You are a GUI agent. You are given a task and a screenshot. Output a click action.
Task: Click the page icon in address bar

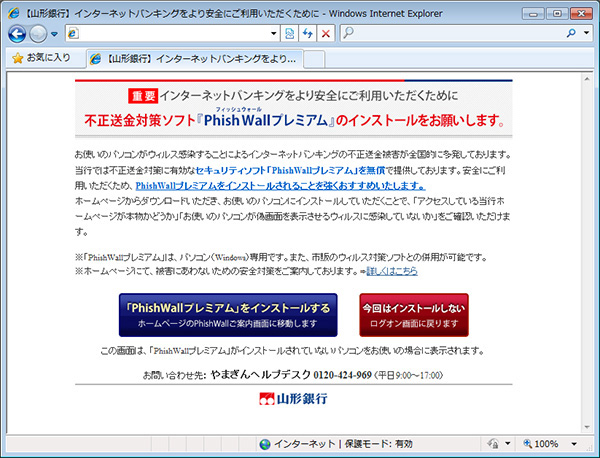pyautogui.click(x=73, y=34)
